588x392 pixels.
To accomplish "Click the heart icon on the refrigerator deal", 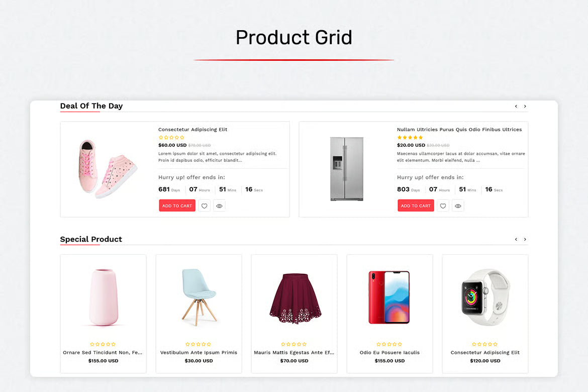I will pos(443,206).
